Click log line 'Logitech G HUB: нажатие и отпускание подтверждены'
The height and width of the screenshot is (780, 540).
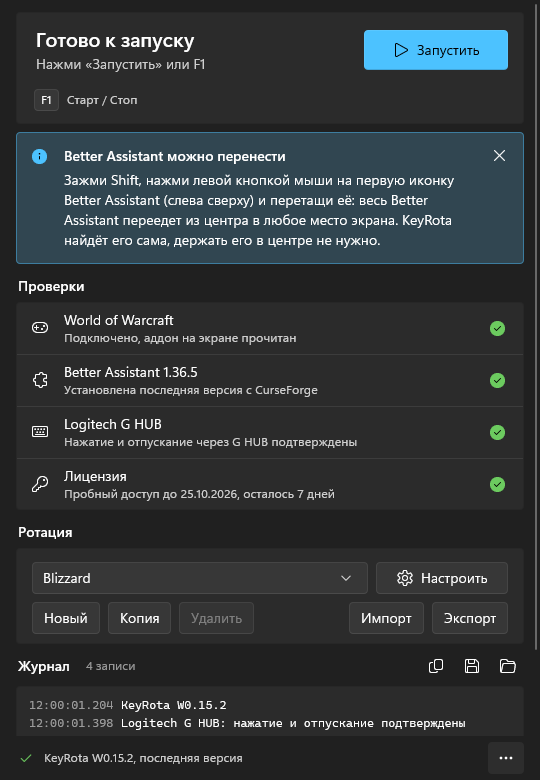pos(293,723)
